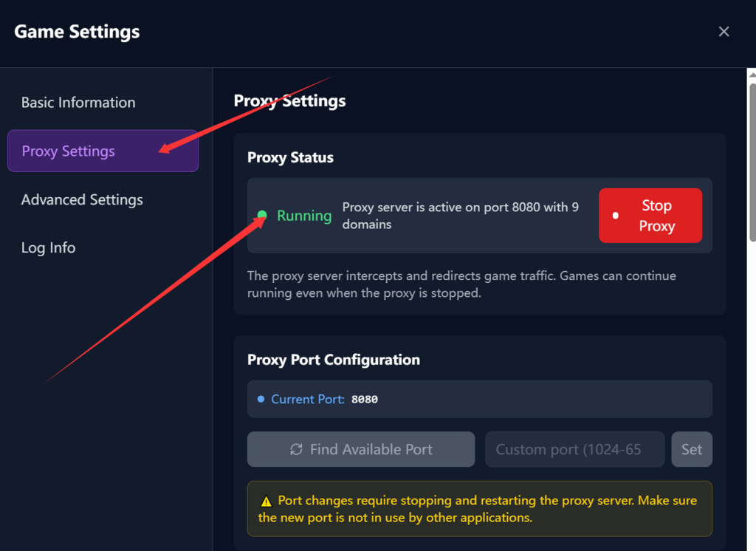Click the refresh icon on Find Available Port
The image size is (756, 551).
pyautogui.click(x=296, y=449)
